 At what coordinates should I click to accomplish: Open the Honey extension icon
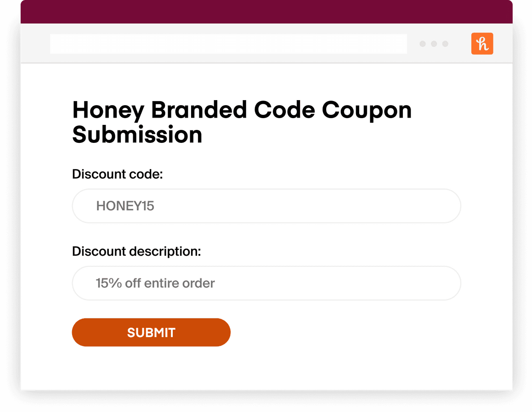482,44
